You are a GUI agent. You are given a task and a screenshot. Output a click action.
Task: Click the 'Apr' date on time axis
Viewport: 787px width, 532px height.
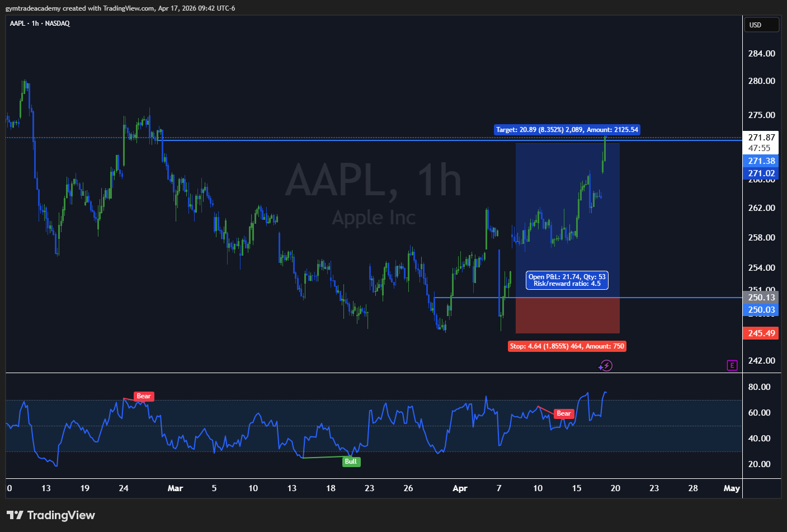[x=460, y=488]
